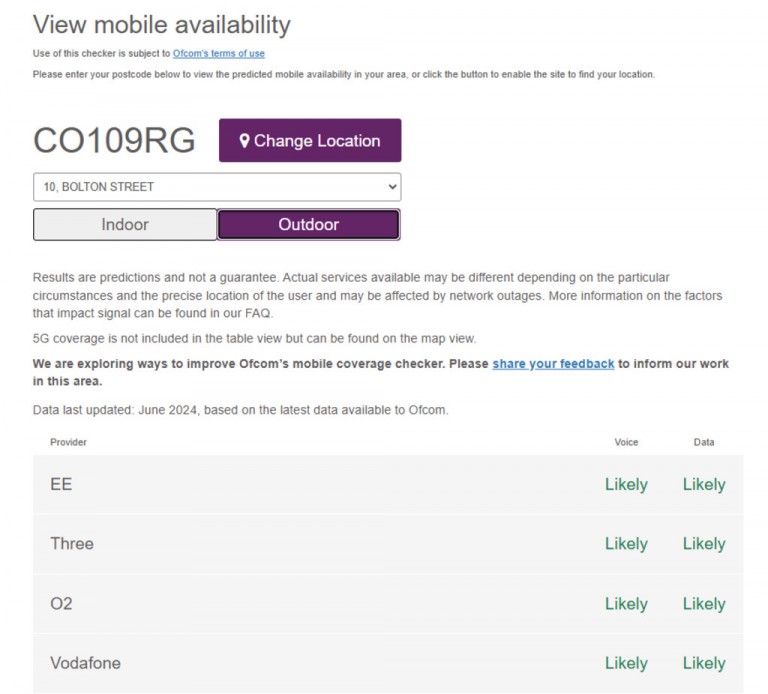Click O2's Voice Likely status
Screen dimensions: 768x694
point(626,604)
